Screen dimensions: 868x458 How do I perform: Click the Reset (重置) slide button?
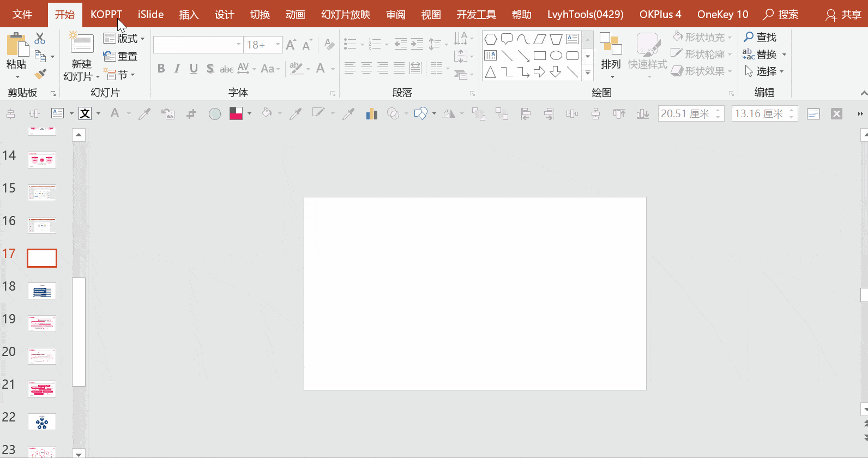coord(121,56)
